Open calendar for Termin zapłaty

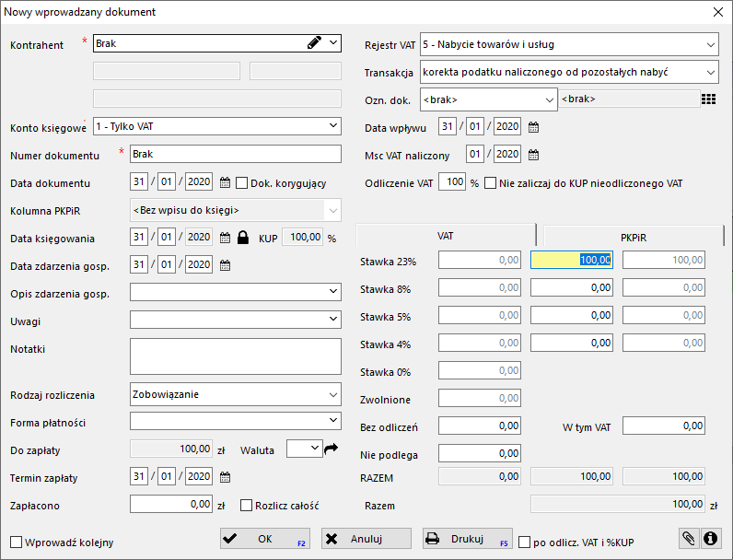pos(225,477)
